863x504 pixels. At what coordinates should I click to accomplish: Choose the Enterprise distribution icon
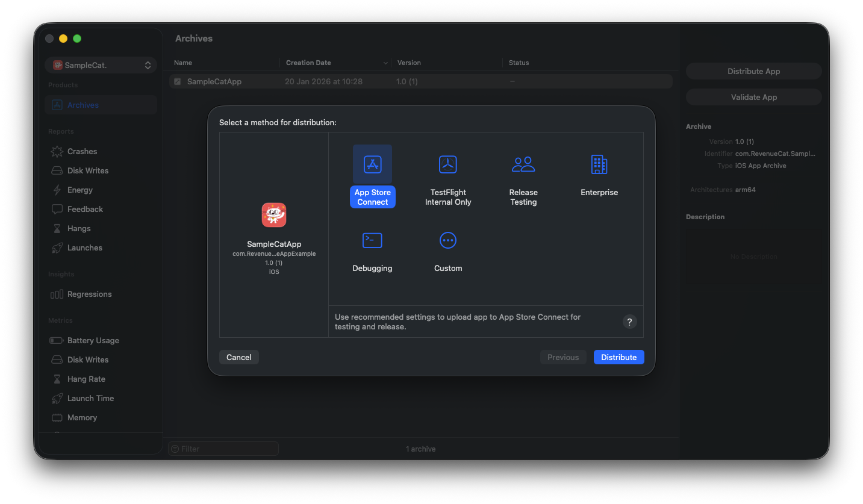point(599,164)
